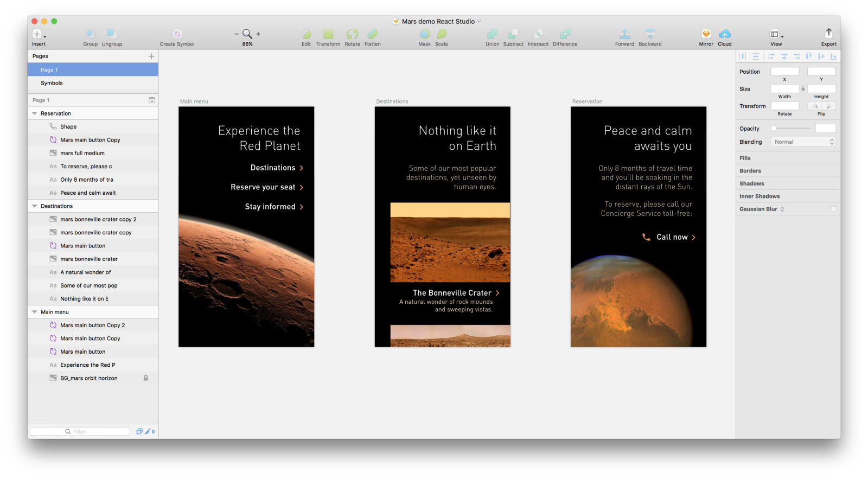Click the Create Symbol icon
Screen dimensions: 868x478
177,34
